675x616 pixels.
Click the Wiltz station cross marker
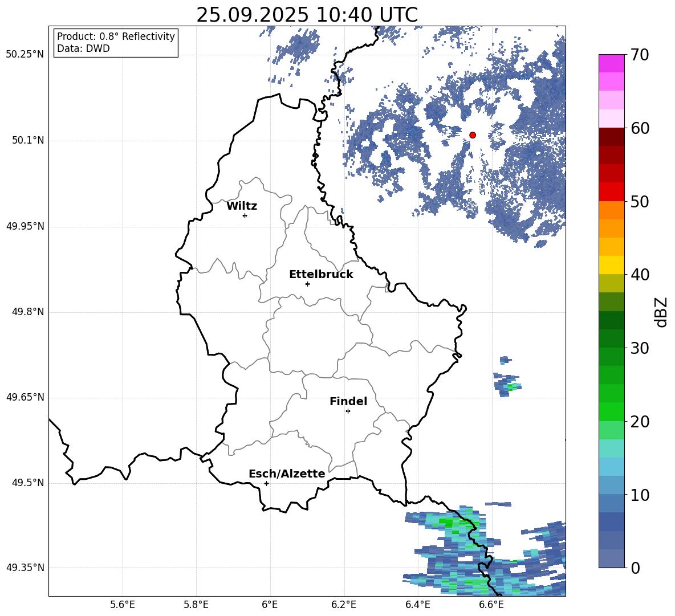pos(245,215)
